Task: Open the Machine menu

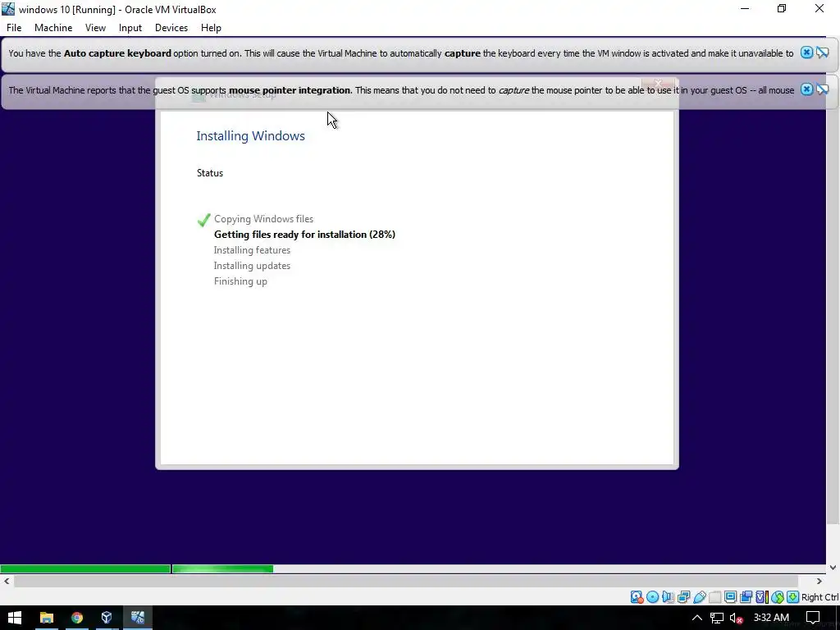Action: pyautogui.click(x=53, y=28)
